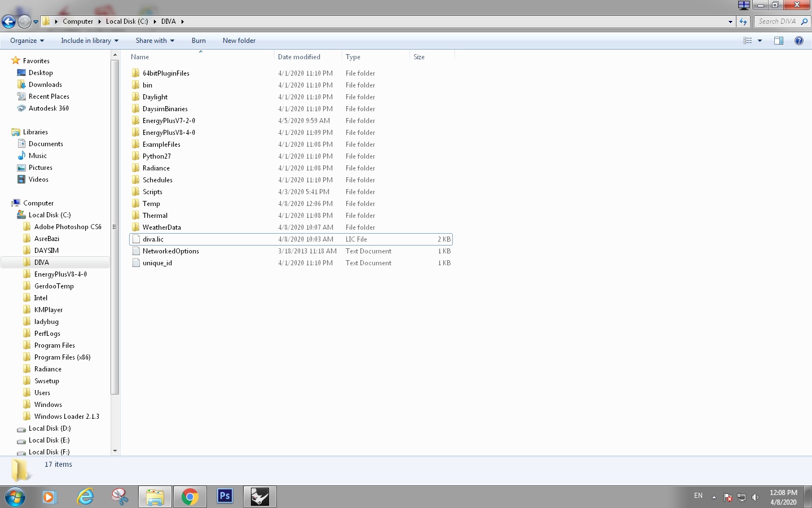This screenshot has width=812, height=508.
Task: Click the Local Disk (C:) breadcrumb segment
Action: (x=127, y=21)
